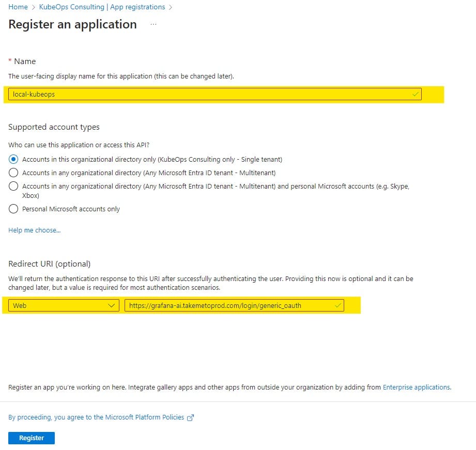This screenshot has width=476, height=450.
Task: Click the external link icon after Platform Policies
Action: click(190, 418)
